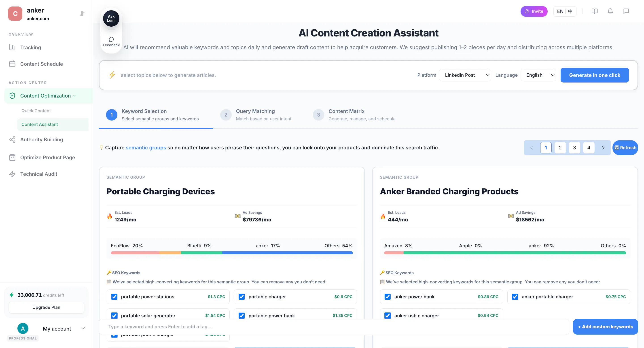
Task: Click the Authority Building share icon
Action: (12, 140)
